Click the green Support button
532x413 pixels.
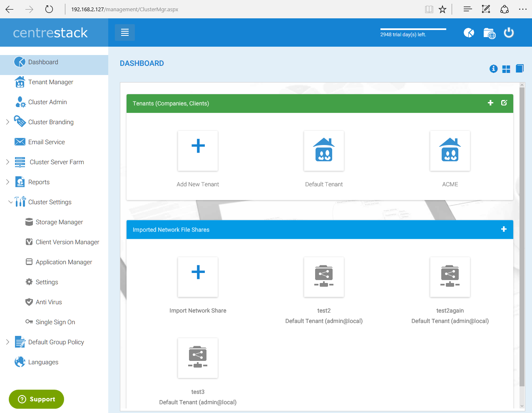tap(37, 399)
